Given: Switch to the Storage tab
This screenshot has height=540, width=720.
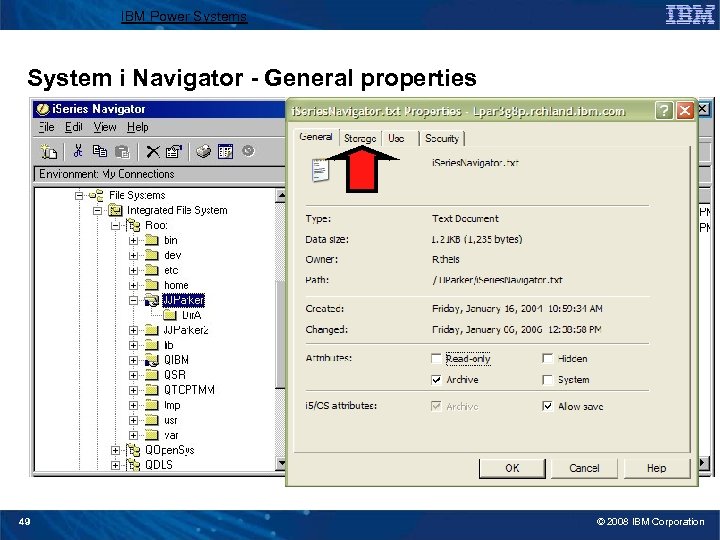Looking at the screenshot, I should (360, 138).
